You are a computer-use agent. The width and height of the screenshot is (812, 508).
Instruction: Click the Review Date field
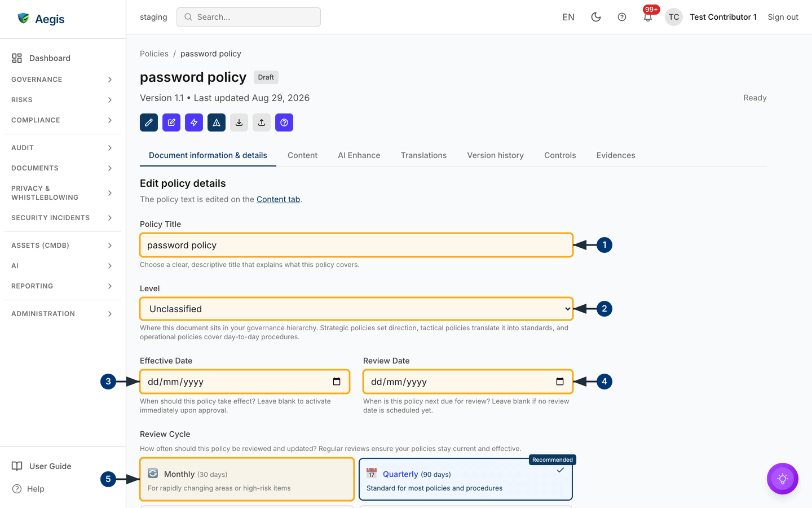point(468,382)
